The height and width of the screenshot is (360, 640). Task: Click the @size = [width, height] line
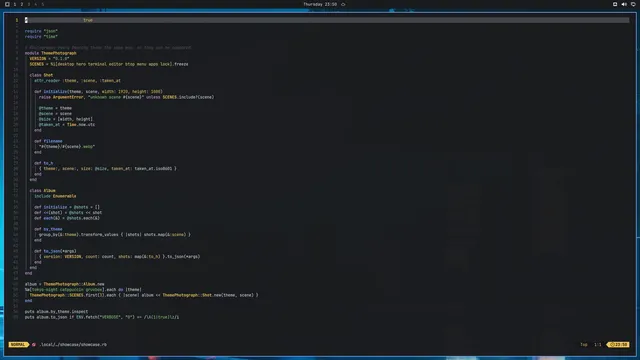pyautogui.click(x=66, y=119)
